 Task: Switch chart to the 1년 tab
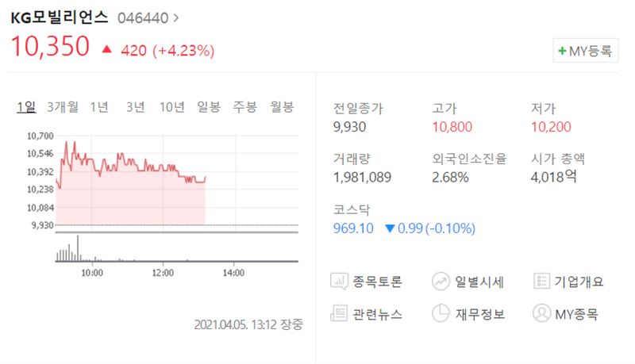point(99,107)
